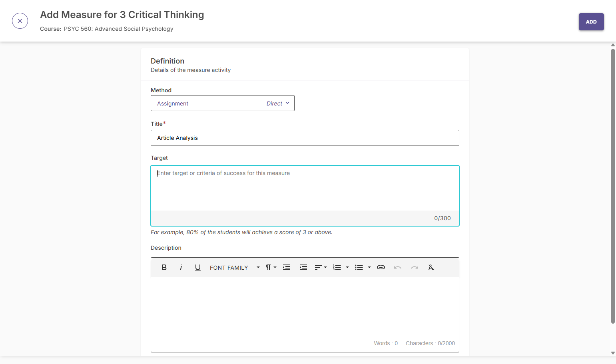Screen dimensions: 616x364
Task: Click inside the Description editor body
Action: point(305,308)
